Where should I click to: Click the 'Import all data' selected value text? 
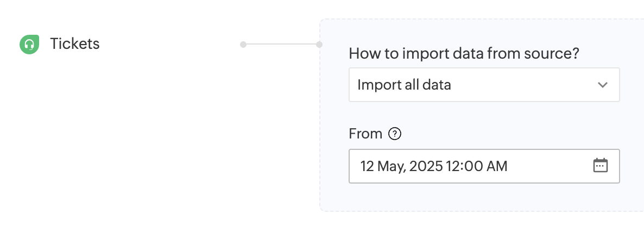pyautogui.click(x=404, y=85)
